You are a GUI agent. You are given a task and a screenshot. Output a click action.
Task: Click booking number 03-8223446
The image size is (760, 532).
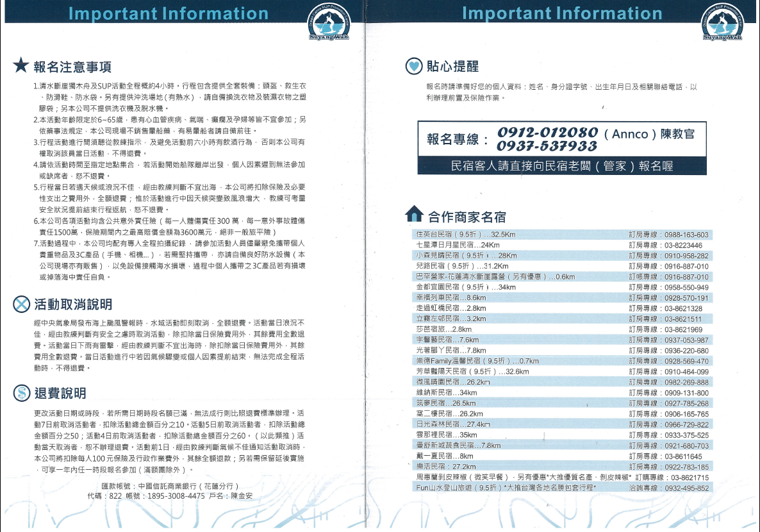click(x=683, y=245)
